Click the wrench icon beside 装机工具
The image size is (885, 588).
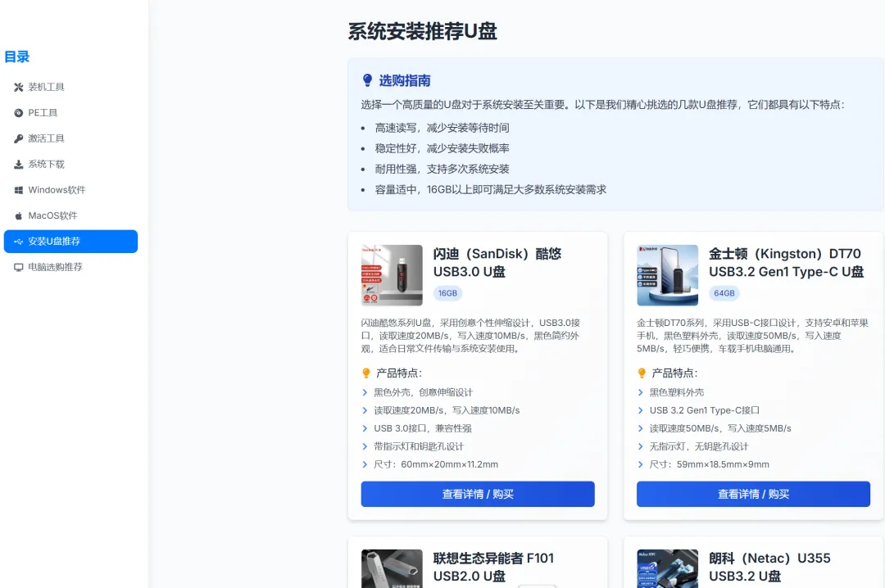coord(19,87)
